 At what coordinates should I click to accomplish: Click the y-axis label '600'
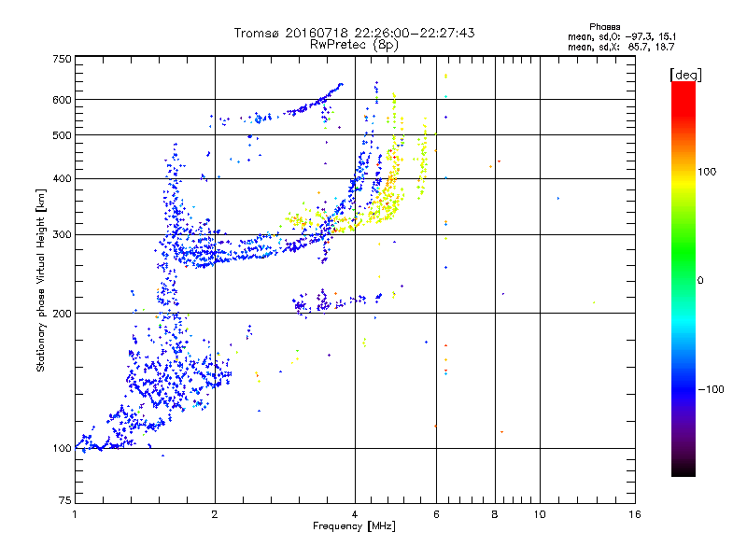62,100
